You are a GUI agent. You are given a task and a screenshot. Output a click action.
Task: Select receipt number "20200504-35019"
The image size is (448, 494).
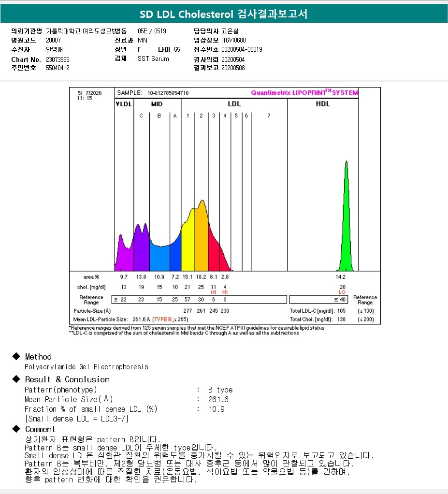(x=242, y=49)
